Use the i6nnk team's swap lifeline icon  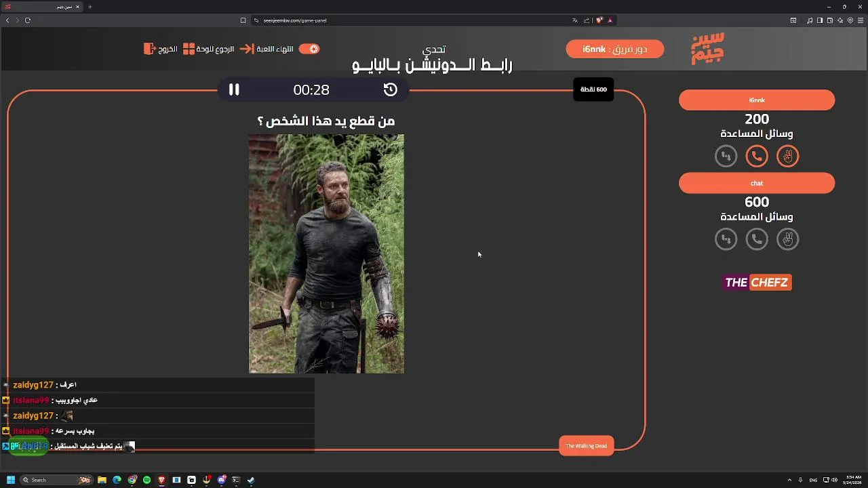726,157
